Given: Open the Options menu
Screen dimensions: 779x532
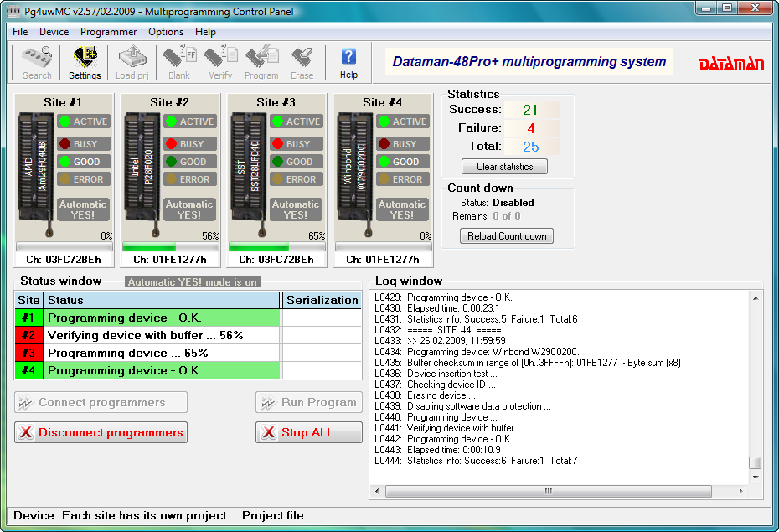Looking at the screenshot, I should [x=165, y=31].
